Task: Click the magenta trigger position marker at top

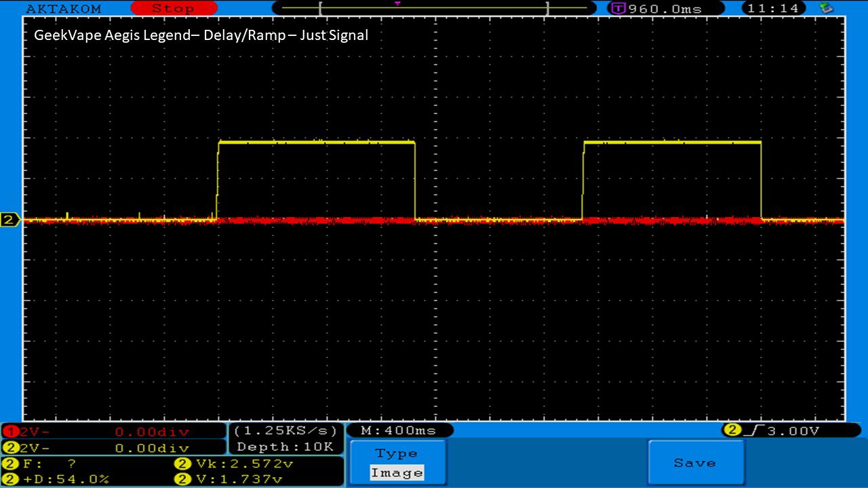Action: [x=397, y=4]
